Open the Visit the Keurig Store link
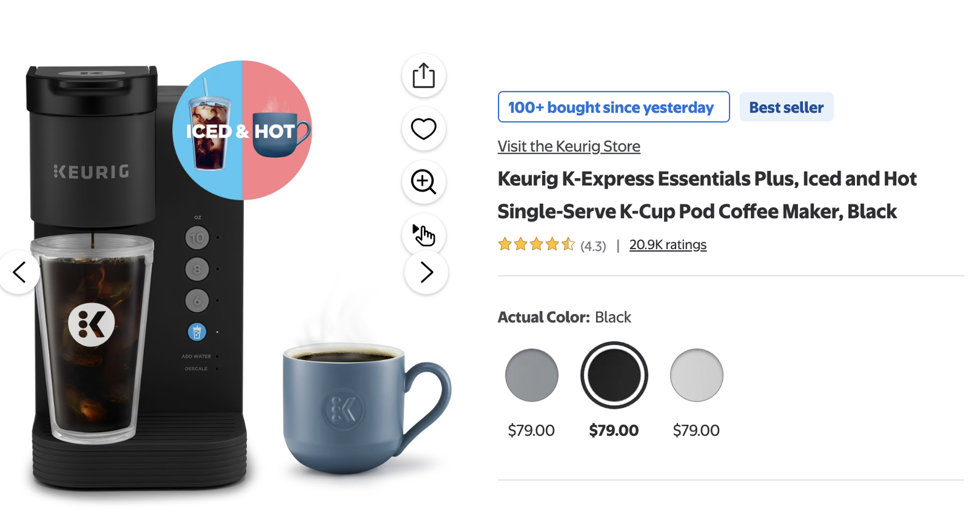Viewport: 980px width, 508px height. (x=568, y=147)
